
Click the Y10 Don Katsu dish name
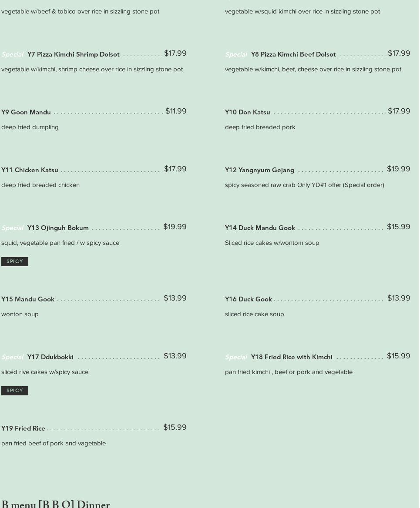[248, 112]
